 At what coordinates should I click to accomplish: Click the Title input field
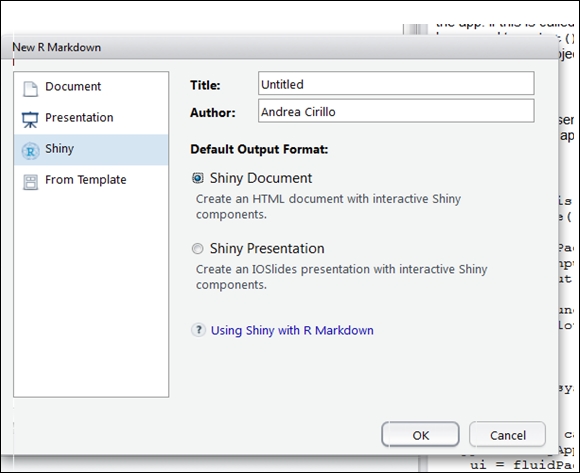pyautogui.click(x=396, y=83)
